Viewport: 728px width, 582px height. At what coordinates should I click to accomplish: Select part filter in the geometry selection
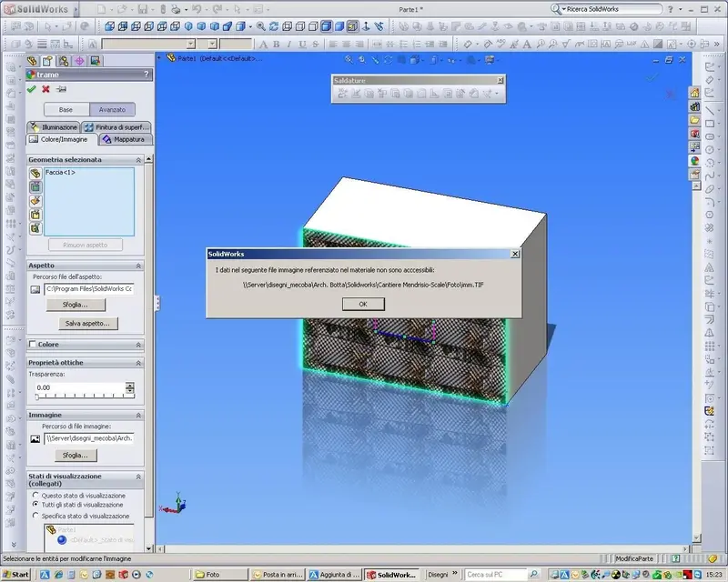[x=35, y=173]
